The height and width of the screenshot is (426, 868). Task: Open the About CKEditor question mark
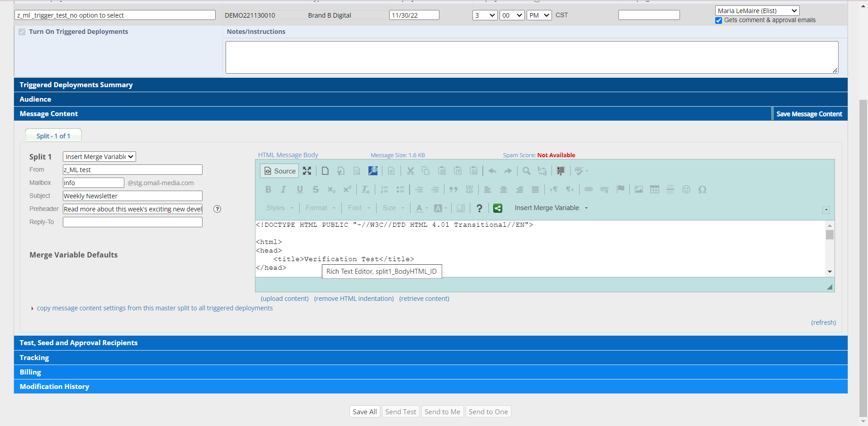pos(479,208)
